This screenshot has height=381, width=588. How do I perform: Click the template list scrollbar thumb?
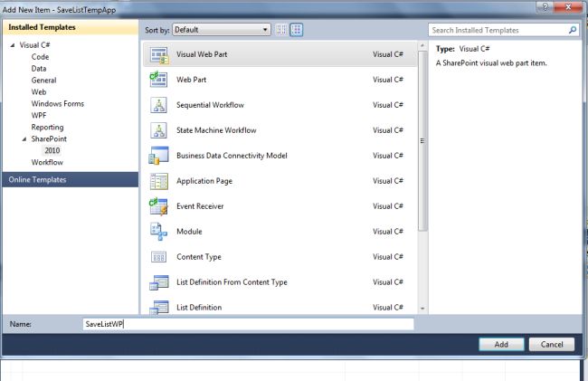(x=422, y=141)
